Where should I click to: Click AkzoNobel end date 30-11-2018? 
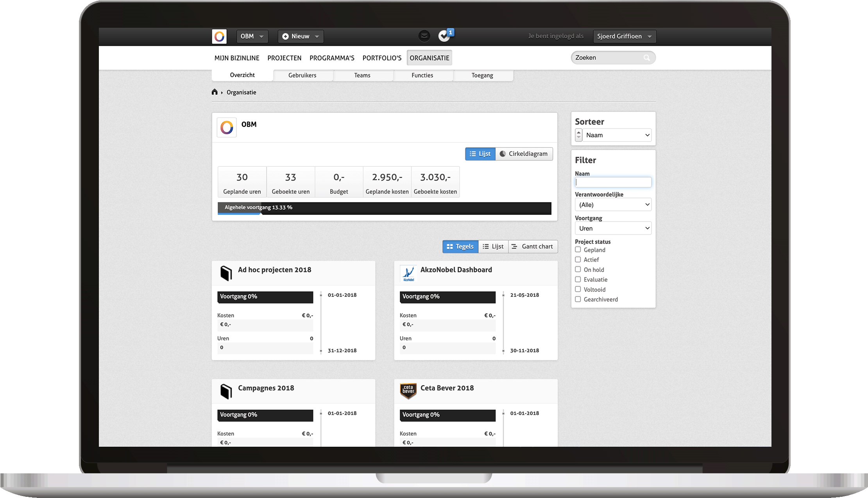tap(524, 351)
